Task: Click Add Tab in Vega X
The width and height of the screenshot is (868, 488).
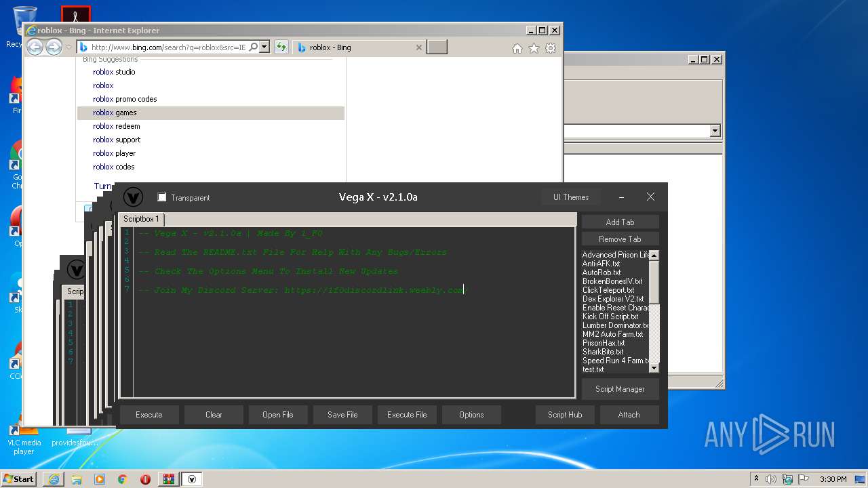Action: (620, 222)
